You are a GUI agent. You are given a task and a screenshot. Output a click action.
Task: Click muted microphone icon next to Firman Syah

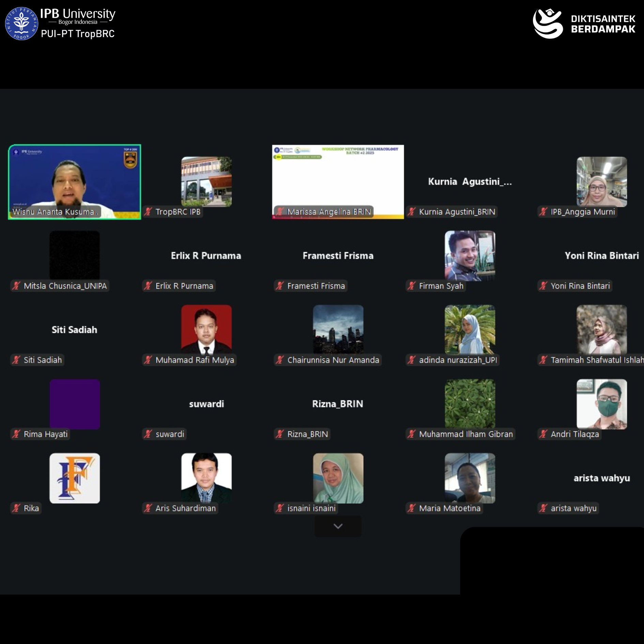[412, 286]
